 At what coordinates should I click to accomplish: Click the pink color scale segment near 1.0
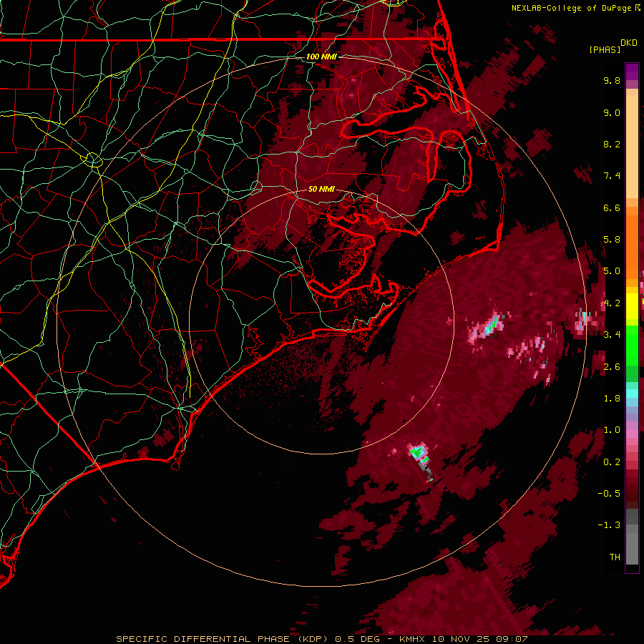pos(632,432)
